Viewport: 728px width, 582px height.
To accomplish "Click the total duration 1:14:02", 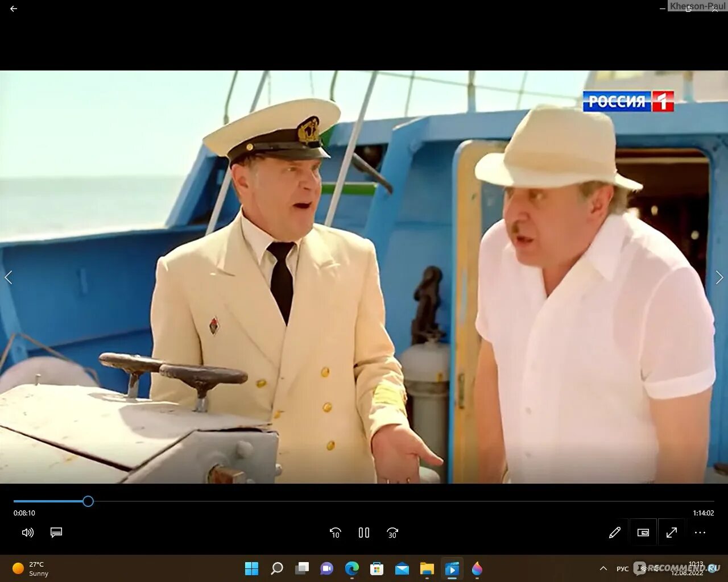I will pyautogui.click(x=703, y=513).
